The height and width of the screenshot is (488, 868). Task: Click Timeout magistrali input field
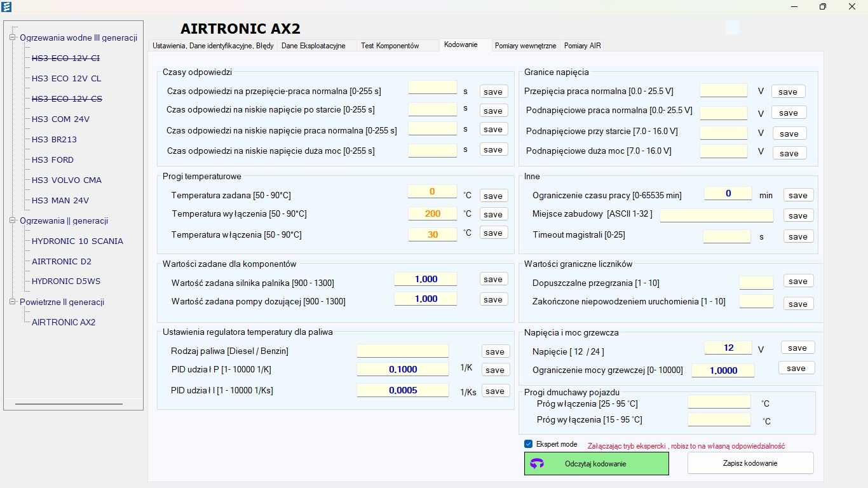tap(727, 236)
